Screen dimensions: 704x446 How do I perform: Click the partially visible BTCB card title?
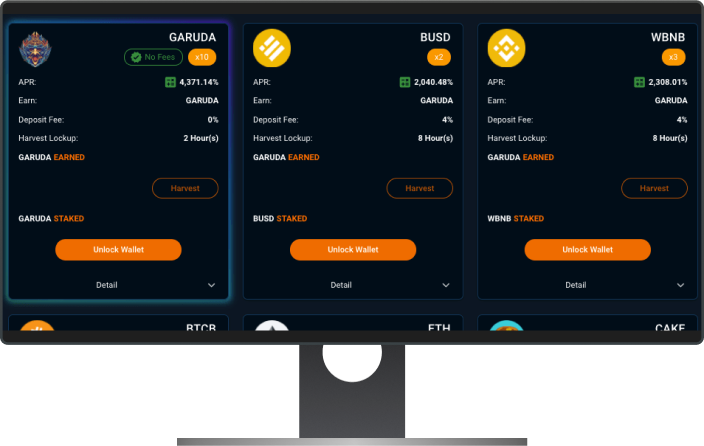[201, 327]
